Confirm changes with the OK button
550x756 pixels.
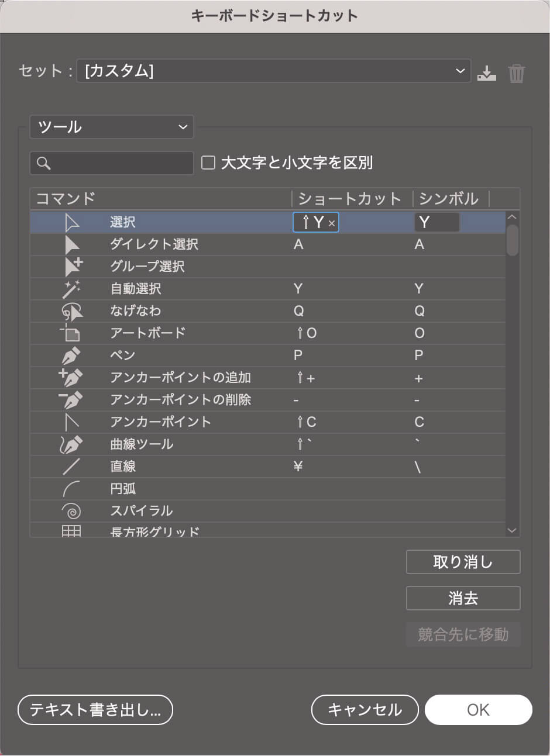click(479, 710)
